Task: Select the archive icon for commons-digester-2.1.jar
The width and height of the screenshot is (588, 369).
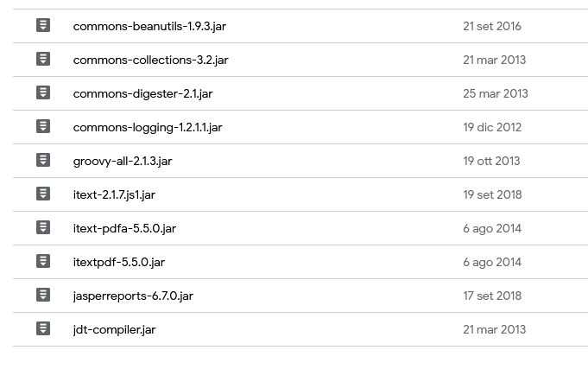Action: coord(43,93)
